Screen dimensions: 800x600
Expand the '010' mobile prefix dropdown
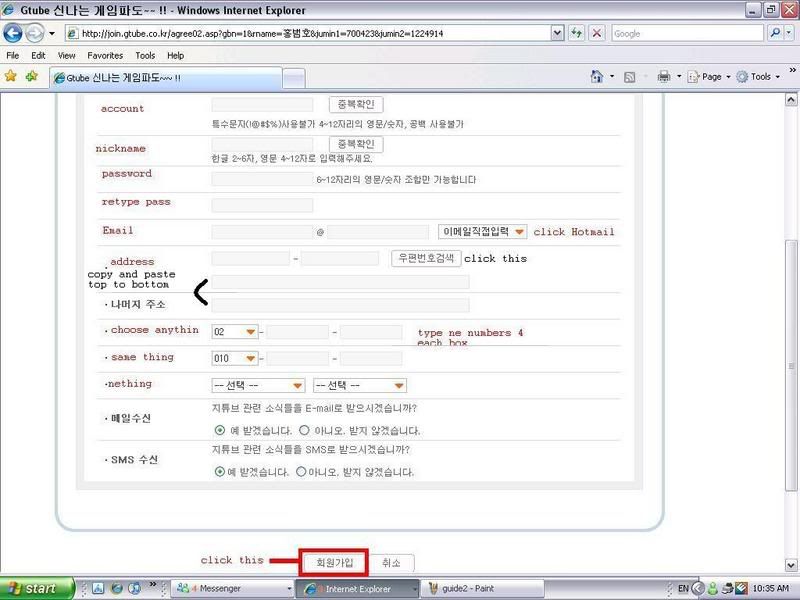[x=235, y=358]
